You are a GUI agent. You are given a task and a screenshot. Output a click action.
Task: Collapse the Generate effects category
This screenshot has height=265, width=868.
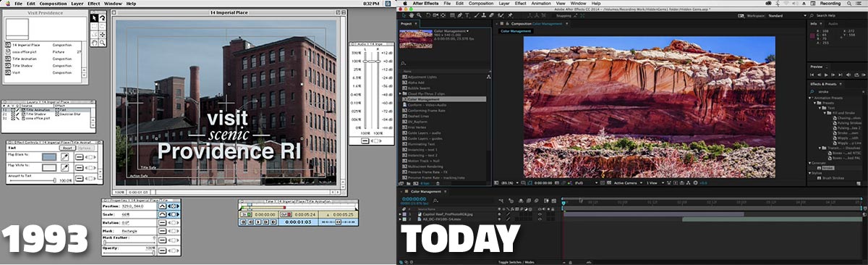810,163
